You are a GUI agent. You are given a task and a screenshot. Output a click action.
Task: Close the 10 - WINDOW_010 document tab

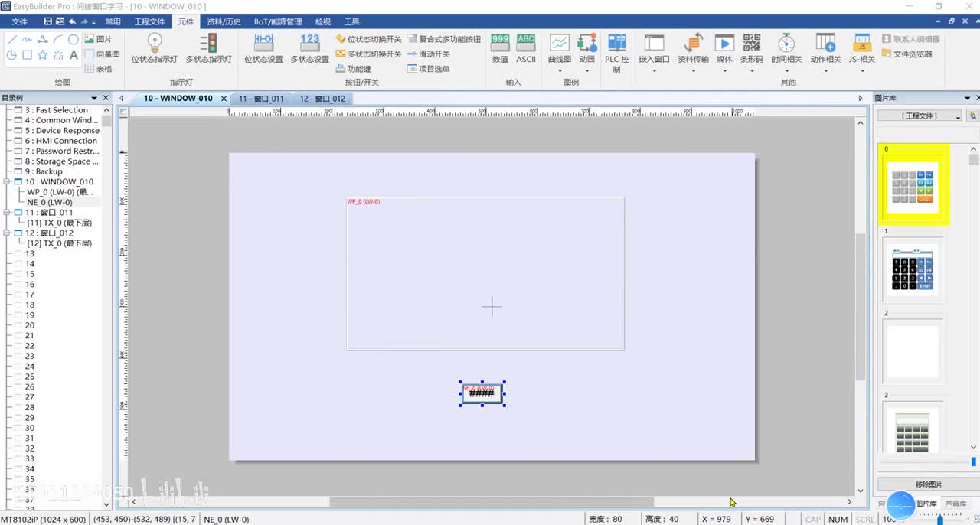[x=224, y=99]
